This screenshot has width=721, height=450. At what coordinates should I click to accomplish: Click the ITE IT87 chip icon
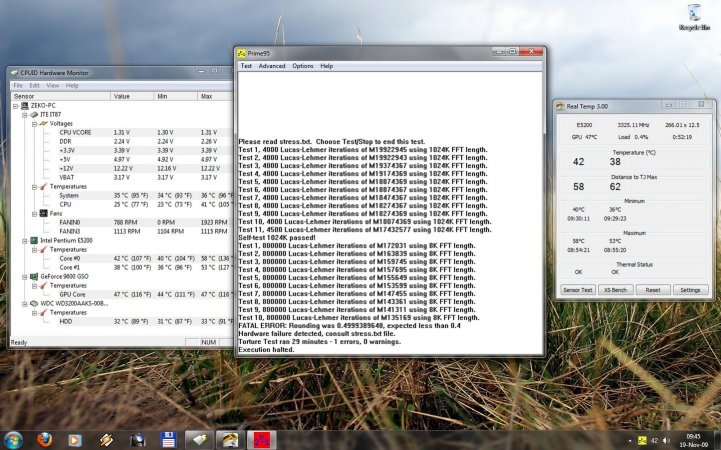(34, 114)
